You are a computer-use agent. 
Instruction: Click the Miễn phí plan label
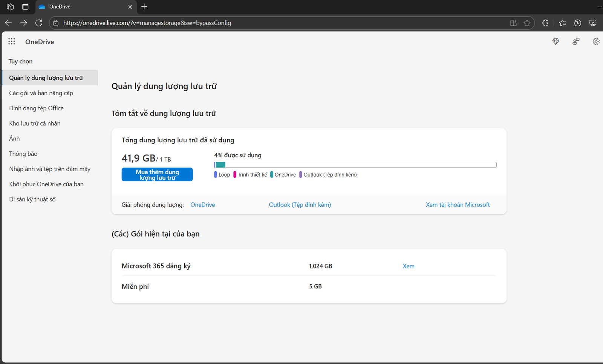(135, 286)
